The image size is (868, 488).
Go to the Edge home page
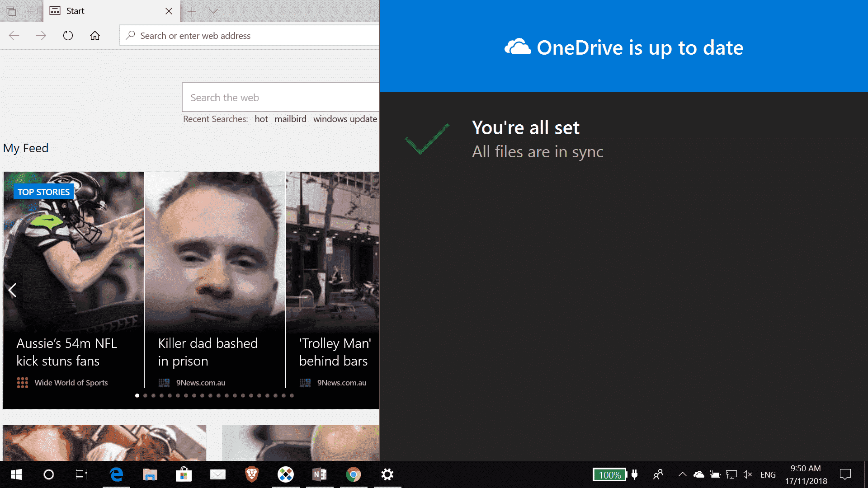pyautogui.click(x=95, y=36)
